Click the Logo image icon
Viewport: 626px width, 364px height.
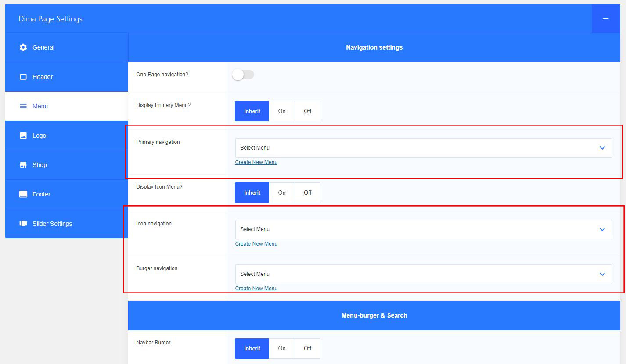pyautogui.click(x=23, y=136)
